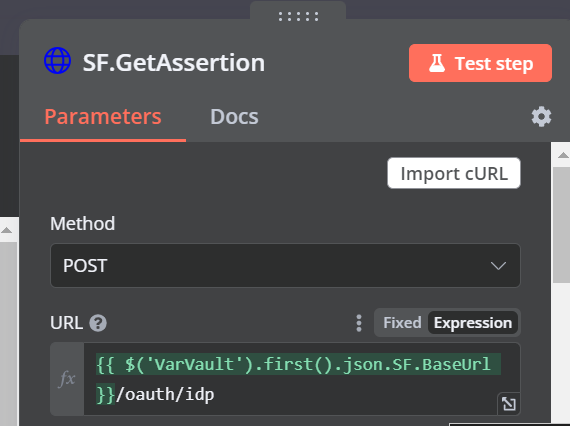Click the Method dropdown chevron arrow
This screenshot has width=570, height=426.
coord(498,266)
